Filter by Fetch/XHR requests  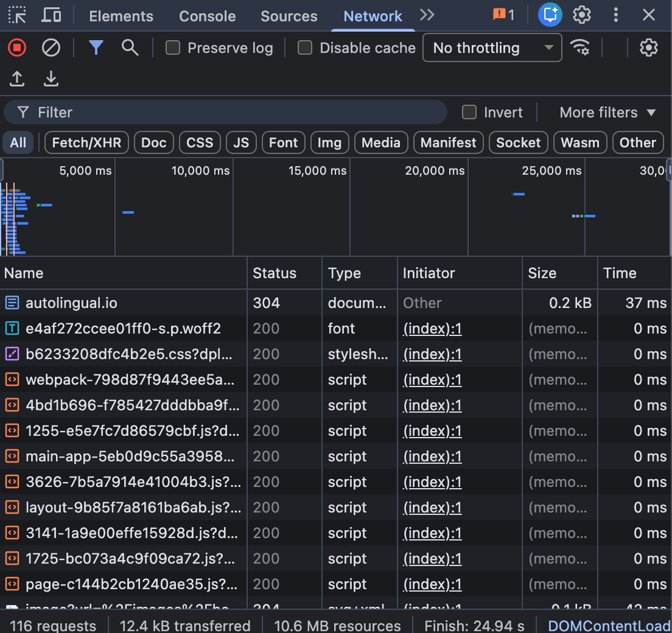click(86, 142)
